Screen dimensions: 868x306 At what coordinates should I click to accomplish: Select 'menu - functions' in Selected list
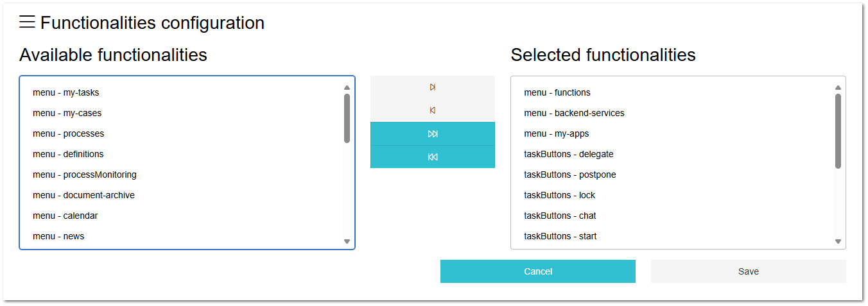point(673,92)
